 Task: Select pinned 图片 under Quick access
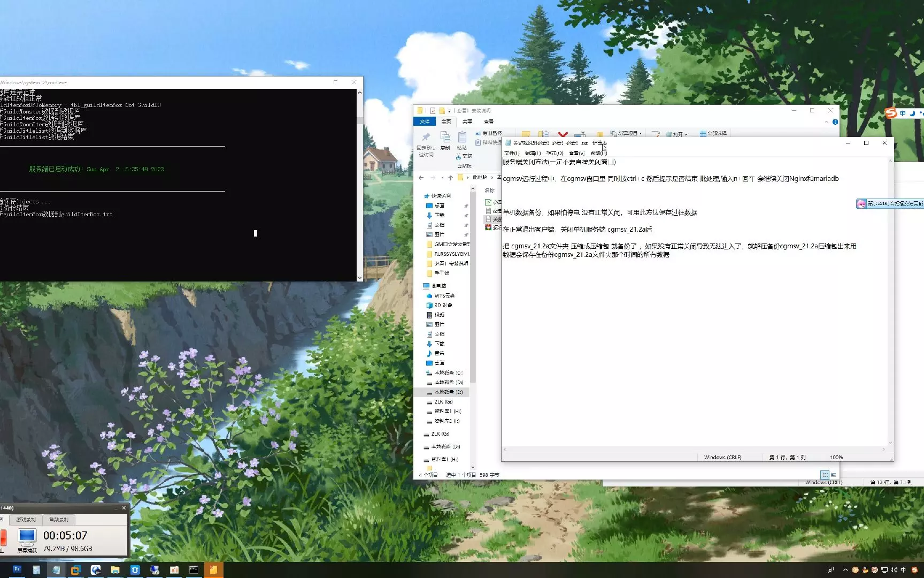(x=439, y=234)
